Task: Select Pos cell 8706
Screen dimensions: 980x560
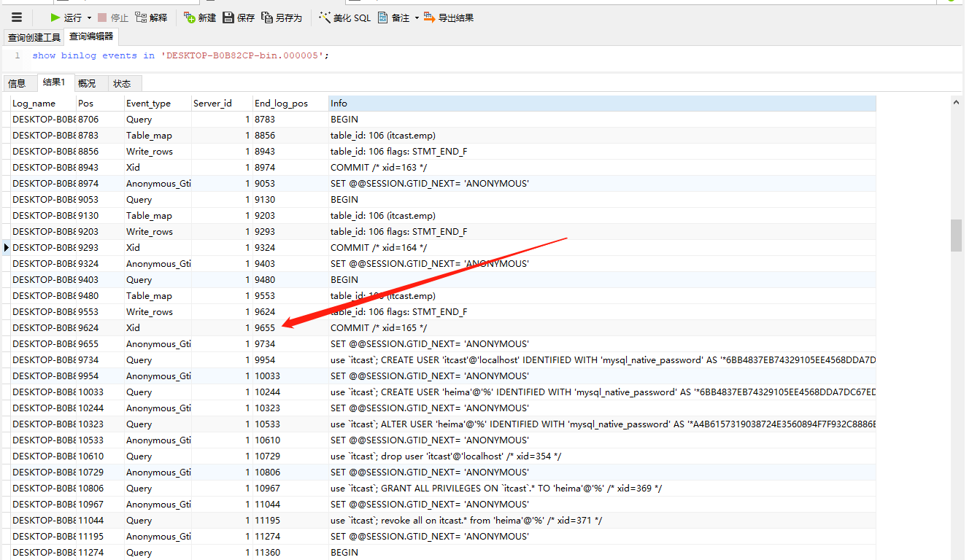Action: 100,120
